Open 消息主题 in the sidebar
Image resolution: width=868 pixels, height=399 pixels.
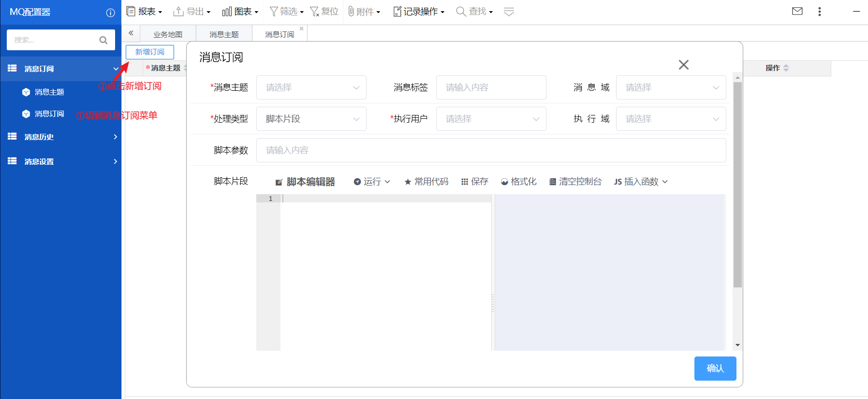[49, 92]
